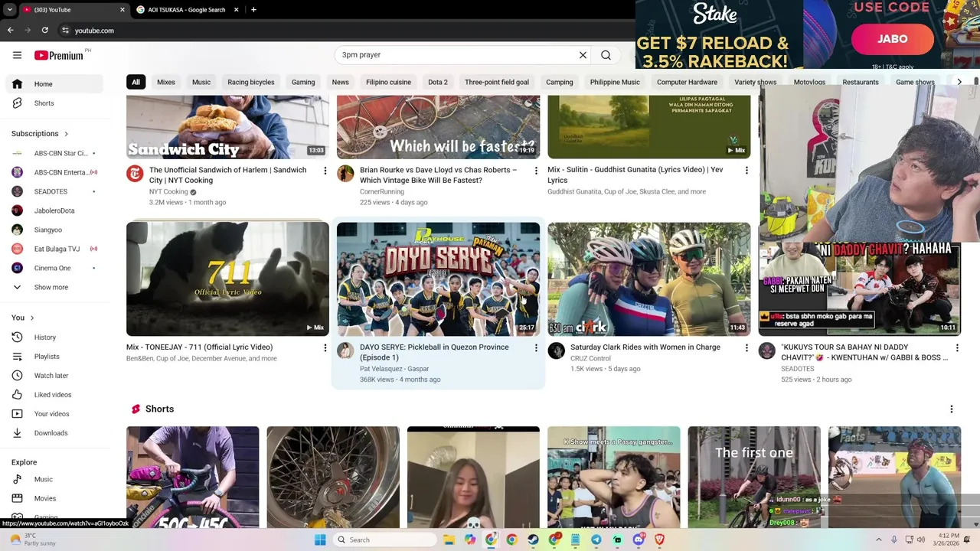
Task: Expand the You section header
Action: pos(23,318)
